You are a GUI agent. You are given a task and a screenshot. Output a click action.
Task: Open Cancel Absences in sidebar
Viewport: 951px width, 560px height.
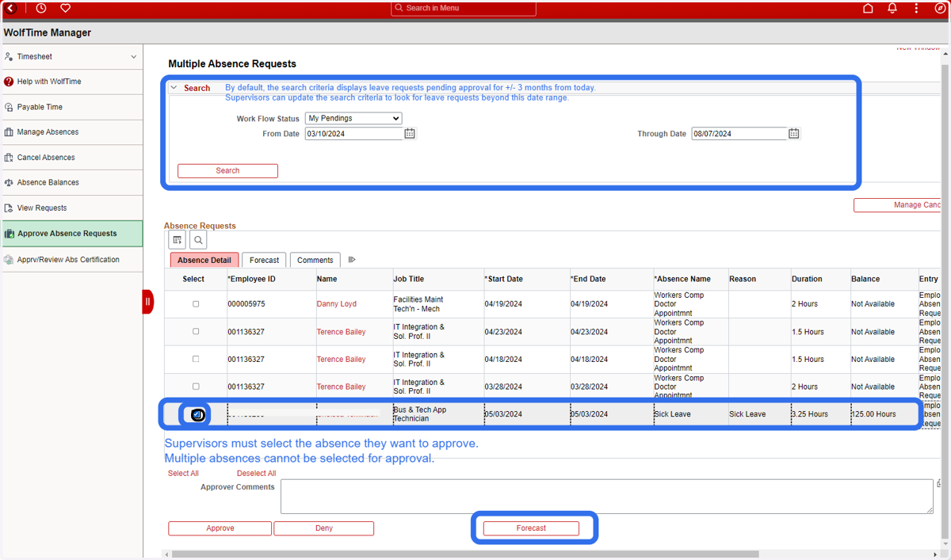(46, 158)
